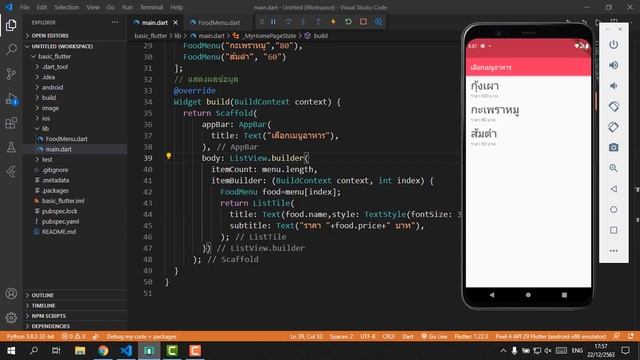
Task: Open Dart DevTools widget inspector icon
Action: coord(378,22)
